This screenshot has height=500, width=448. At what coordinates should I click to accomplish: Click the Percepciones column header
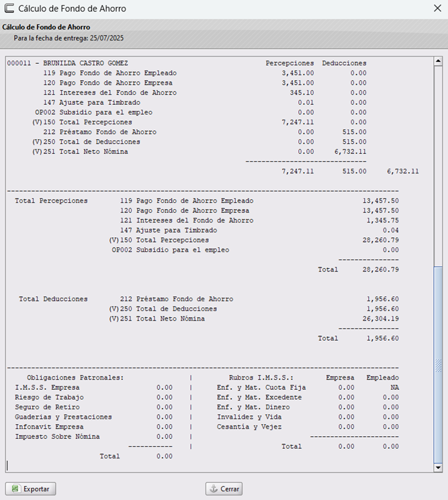click(289, 63)
